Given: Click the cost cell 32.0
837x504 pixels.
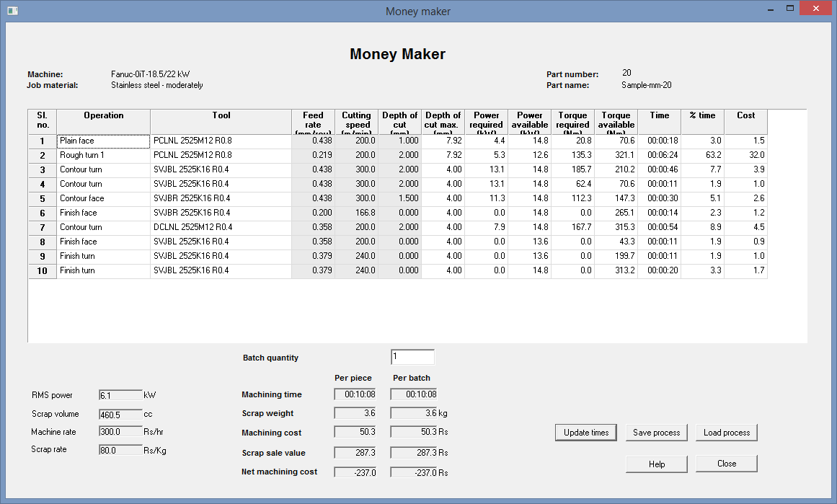Looking at the screenshot, I should [x=745, y=155].
